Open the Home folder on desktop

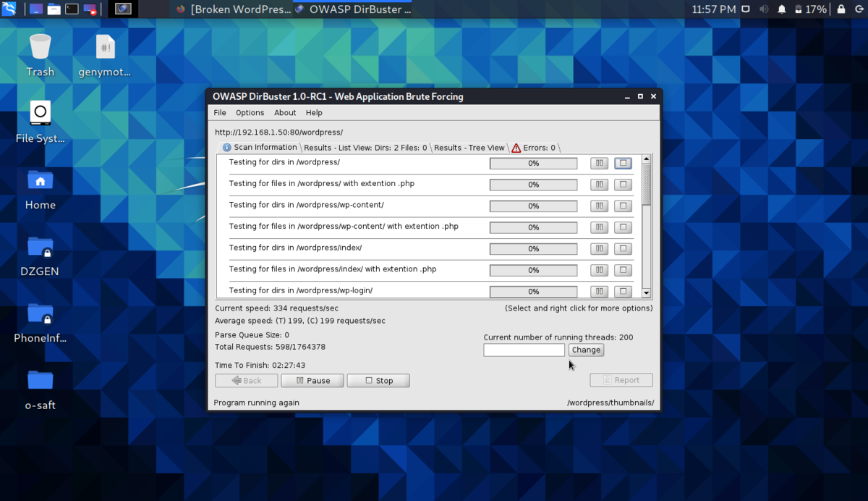click(41, 180)
